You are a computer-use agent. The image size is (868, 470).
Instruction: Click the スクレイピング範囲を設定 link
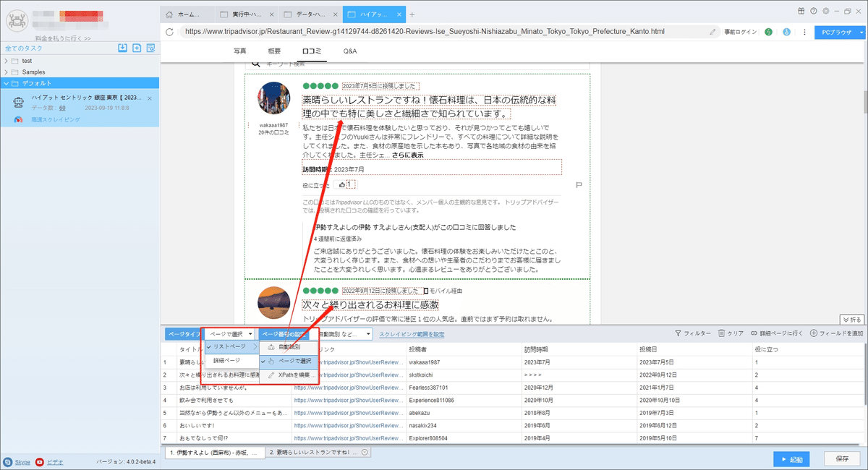pyautogui.click(x=412, y=334)
